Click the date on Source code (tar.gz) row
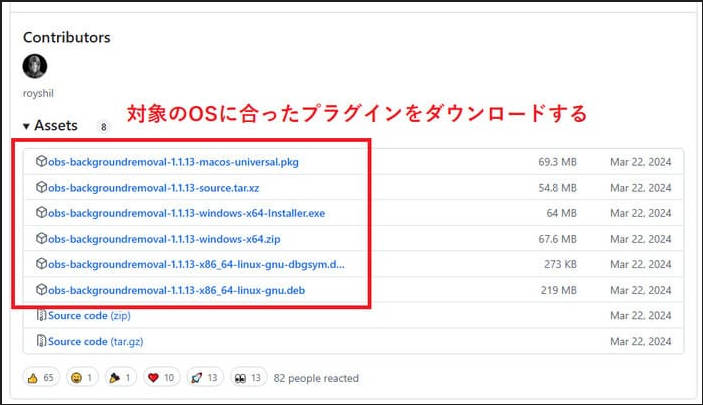 click(x=641, y=341)
